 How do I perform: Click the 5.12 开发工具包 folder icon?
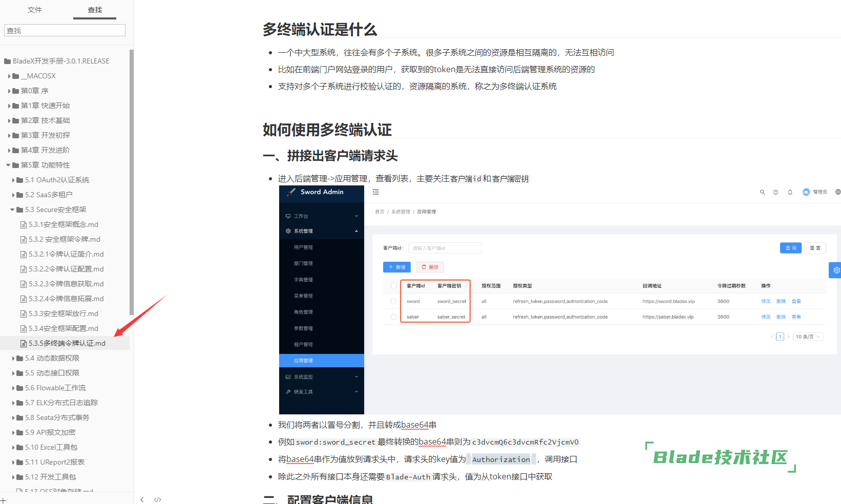tap(19, 477)
